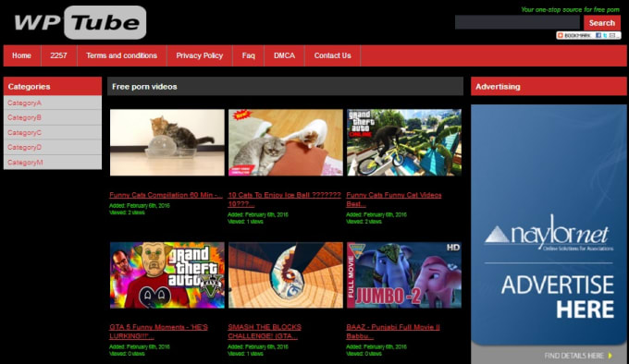This screenshot has height=364, width=629.
Task: Open the 10 Cats Ice Ball thumbnail
Action: pos(286,142)
